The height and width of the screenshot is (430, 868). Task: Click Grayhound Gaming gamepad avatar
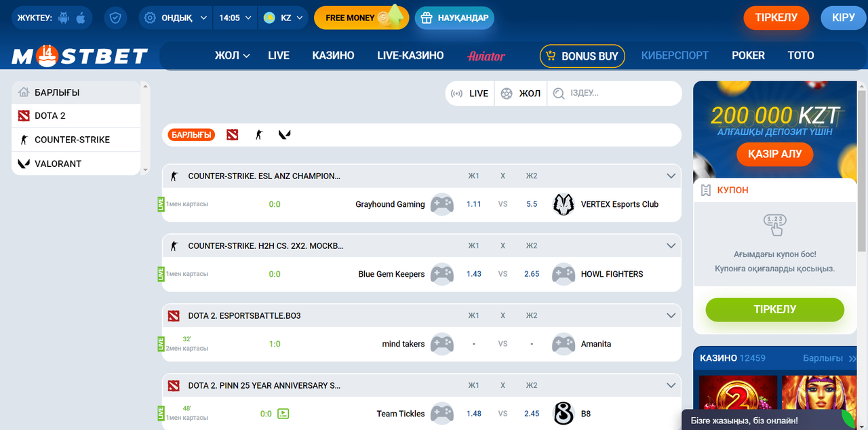442,204
